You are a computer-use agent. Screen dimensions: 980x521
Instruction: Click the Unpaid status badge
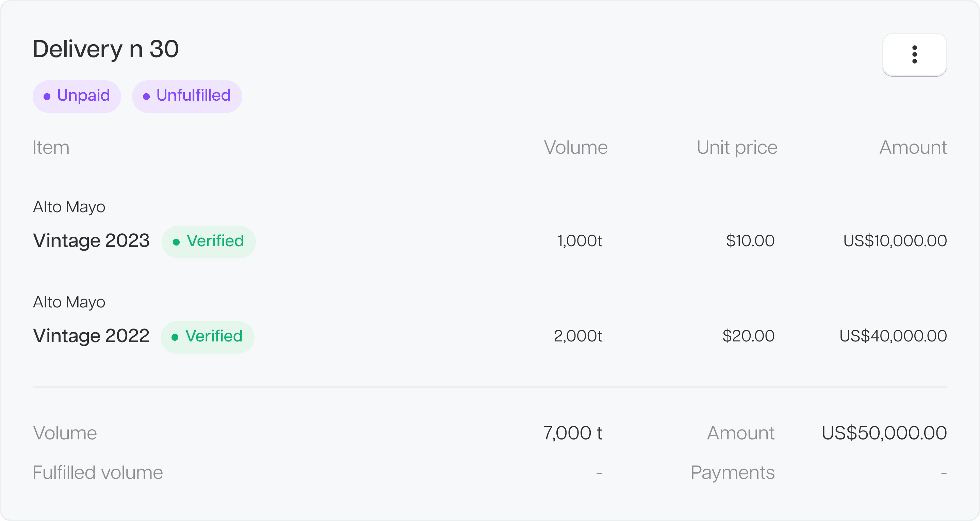click(77, 96)
